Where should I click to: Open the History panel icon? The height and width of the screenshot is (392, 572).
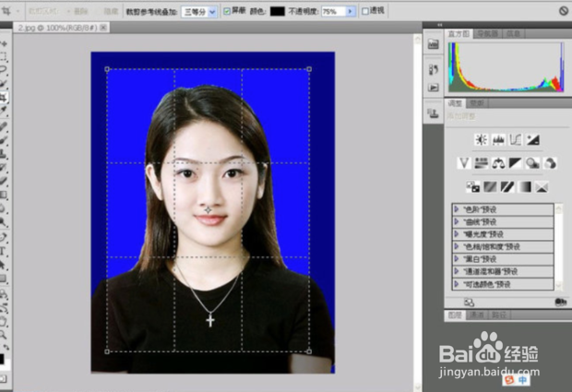pyautogui.click(x=433, y=69)
